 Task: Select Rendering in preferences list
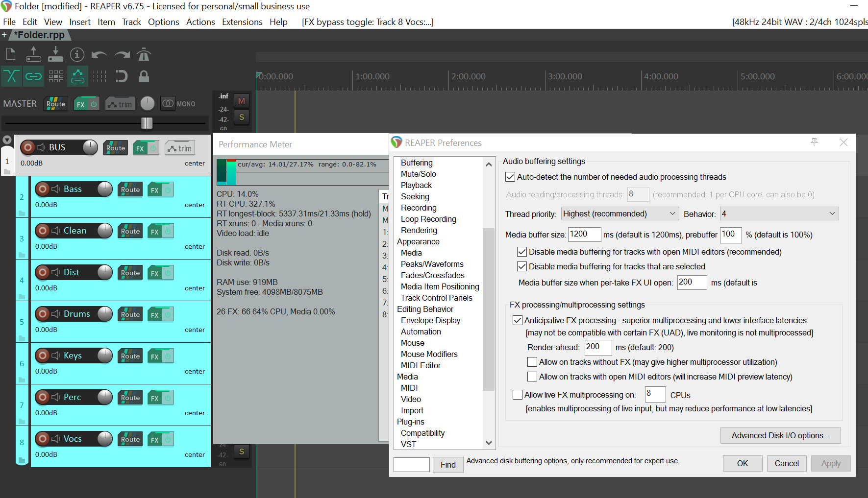coord(419,231)
